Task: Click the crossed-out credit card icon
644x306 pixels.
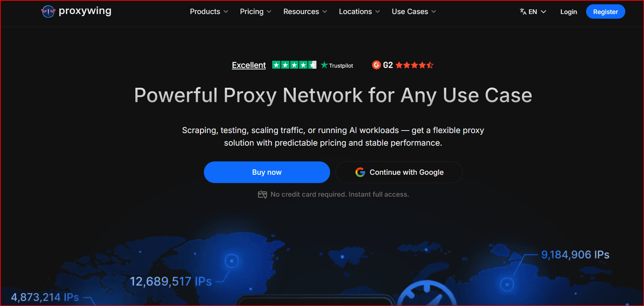Action: [x=262, y=195]
